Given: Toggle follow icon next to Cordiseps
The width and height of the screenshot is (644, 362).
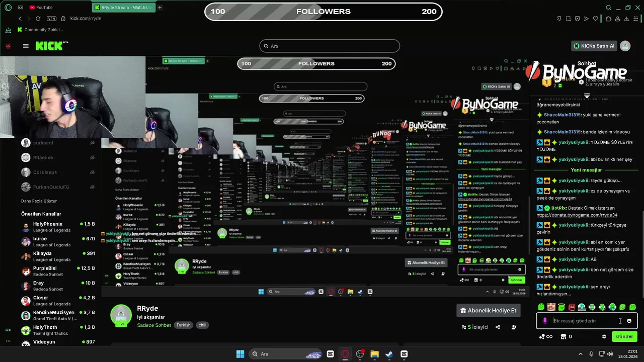Looking at the screenshot, I should coord(92,172).
